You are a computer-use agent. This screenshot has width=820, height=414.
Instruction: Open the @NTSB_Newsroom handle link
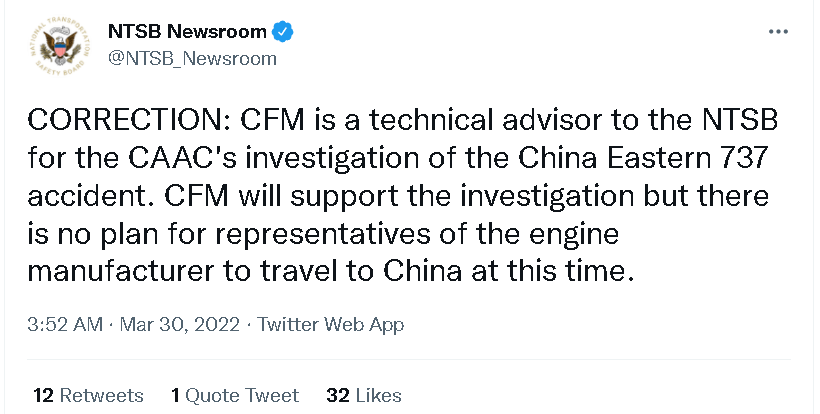click(192, 59)
